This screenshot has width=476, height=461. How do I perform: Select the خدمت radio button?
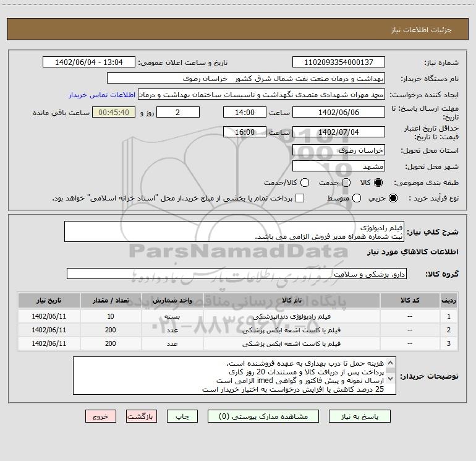tap(346, 183)
